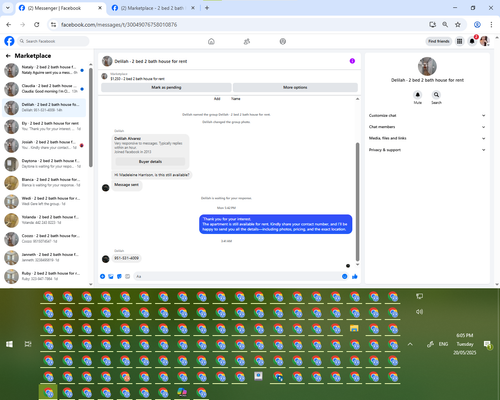Click the browser address bar URL
Image resolution: width=500 pixels, height=400 pixels.
click(x=119, y=25)
